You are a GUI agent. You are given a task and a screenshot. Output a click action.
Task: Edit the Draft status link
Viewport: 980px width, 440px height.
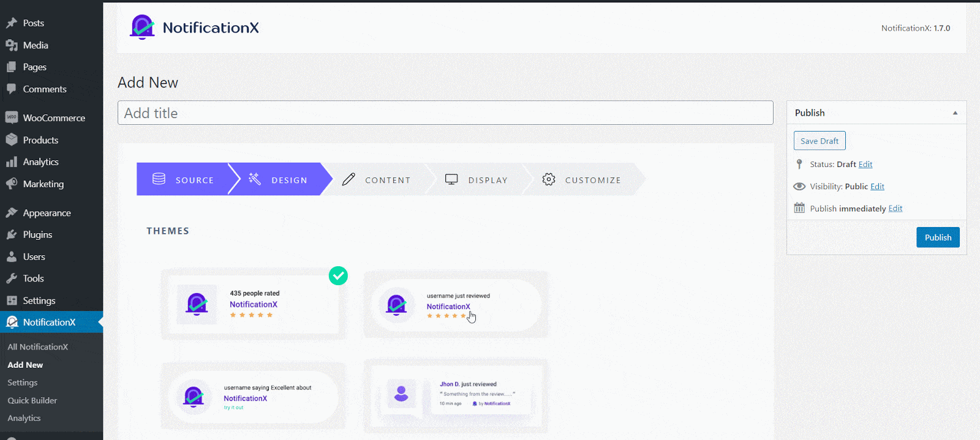point(865,164)
